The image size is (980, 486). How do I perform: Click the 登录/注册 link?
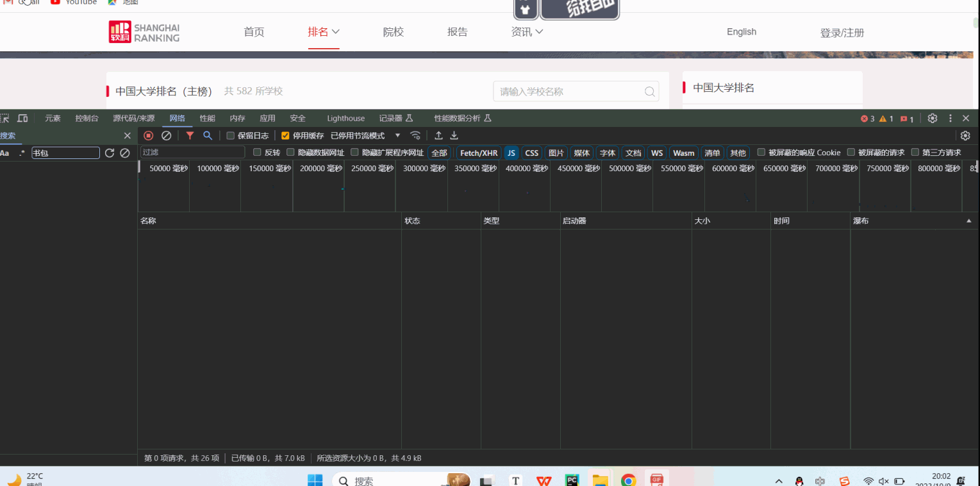pyautogui.click(x=842, y=33)
